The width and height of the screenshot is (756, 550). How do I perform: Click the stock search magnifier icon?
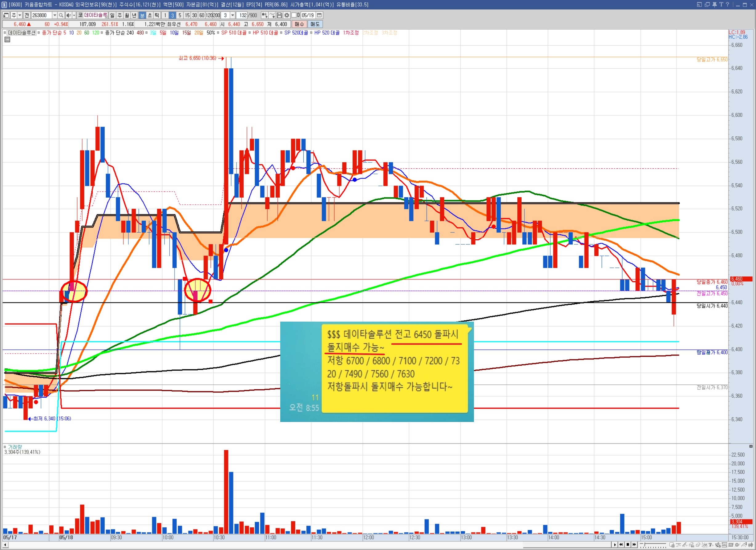click(61, 15)
